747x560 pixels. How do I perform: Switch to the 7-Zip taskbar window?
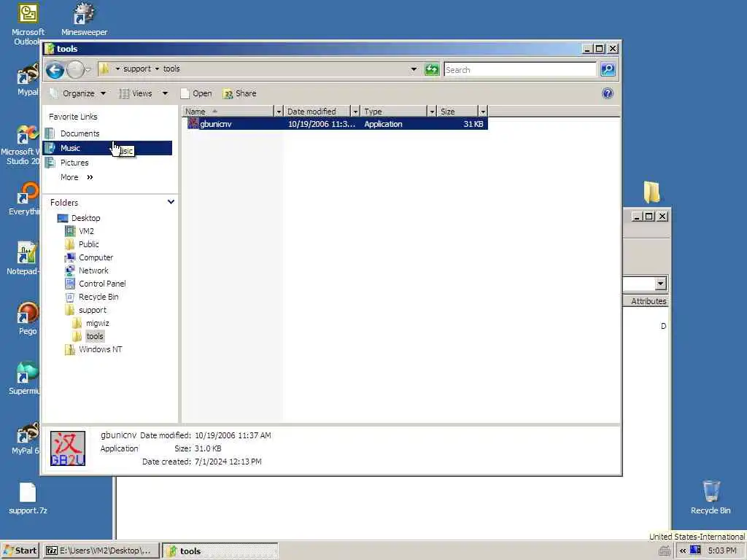click(x=101, y=551)
